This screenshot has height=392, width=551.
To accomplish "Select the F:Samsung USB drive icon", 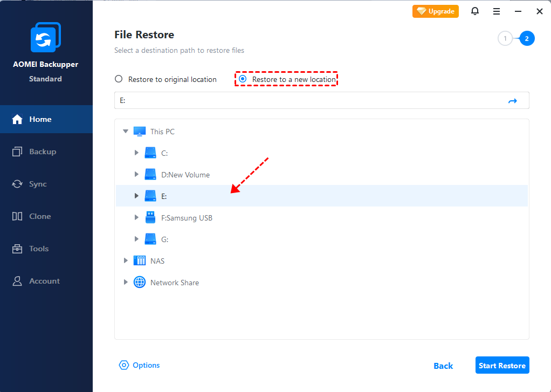I will point(150,218).
